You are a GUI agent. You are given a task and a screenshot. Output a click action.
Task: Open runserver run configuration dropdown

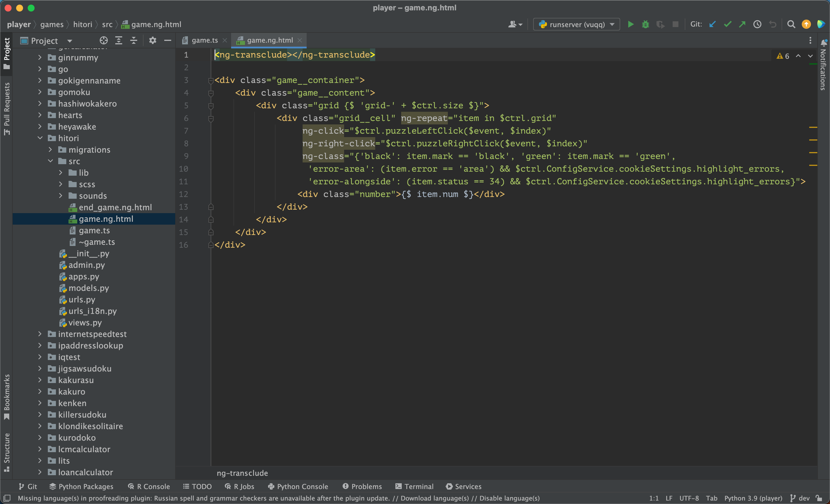click(x=577, y=24)
